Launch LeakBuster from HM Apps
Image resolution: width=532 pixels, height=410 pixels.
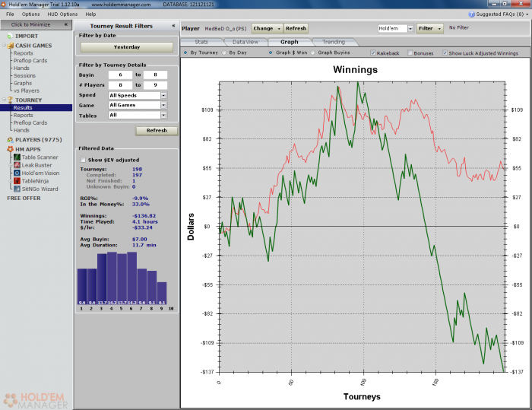35,165
